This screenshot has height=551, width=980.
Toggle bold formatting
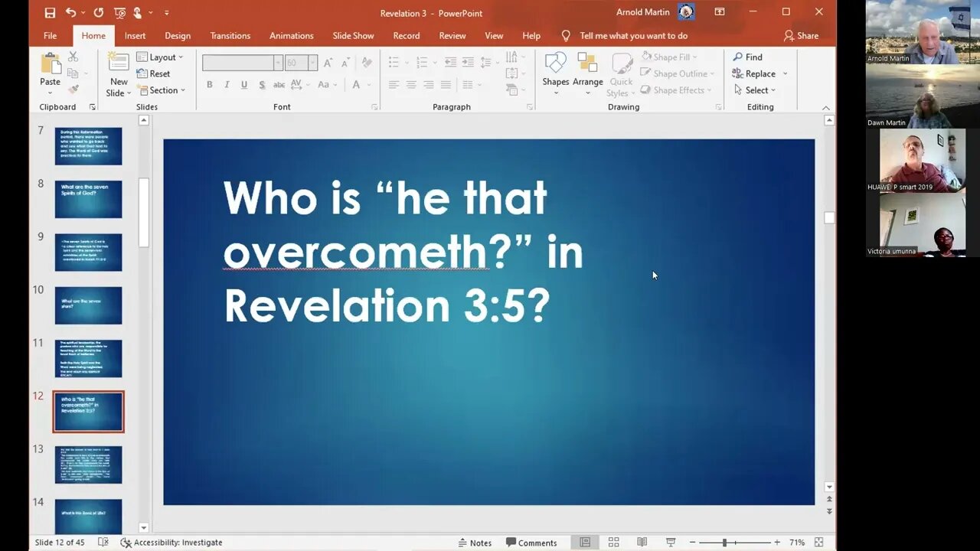click(210, 85)
